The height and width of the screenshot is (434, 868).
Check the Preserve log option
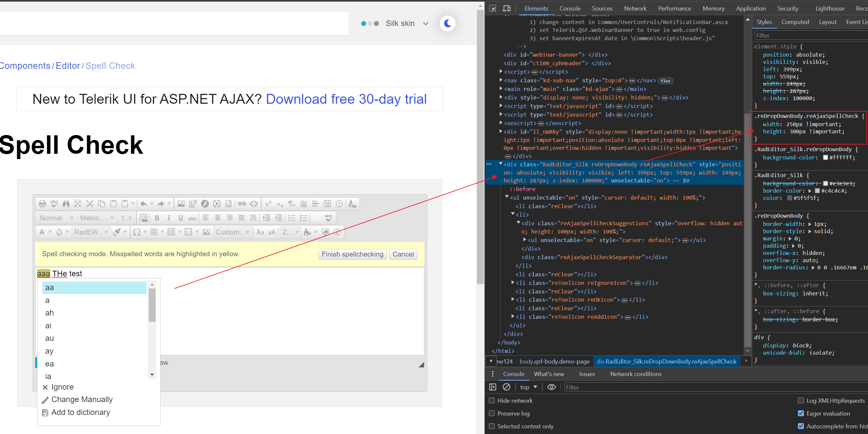pyautogui.click(x=492, y=413)
